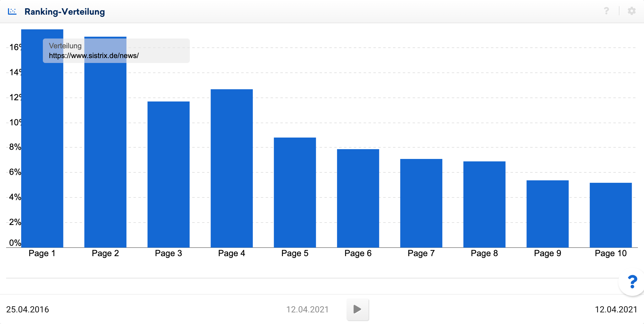
Task: Select the Page 2 bar
Action: (105, 142)
